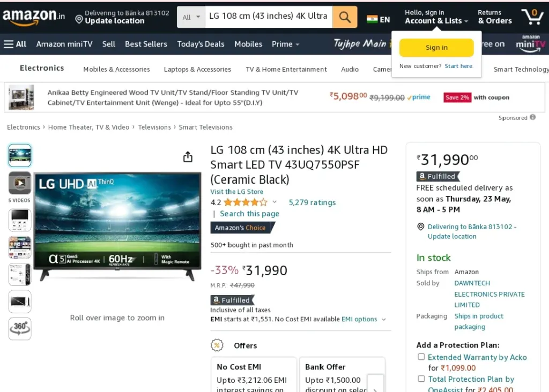Viewport: 549px width, 392px height.
Task: Click Extended Warranty by Acko link
Action: (x=477, y=357)
